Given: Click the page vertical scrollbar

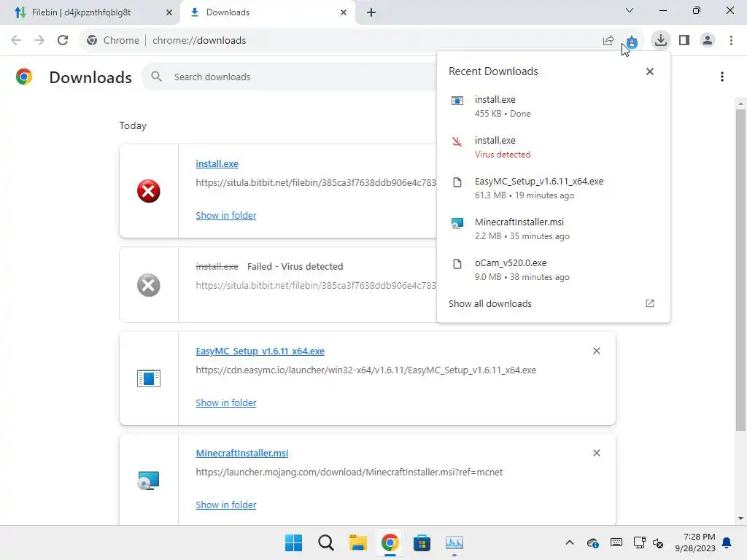Looking at the screenshot, I should 740,269.
